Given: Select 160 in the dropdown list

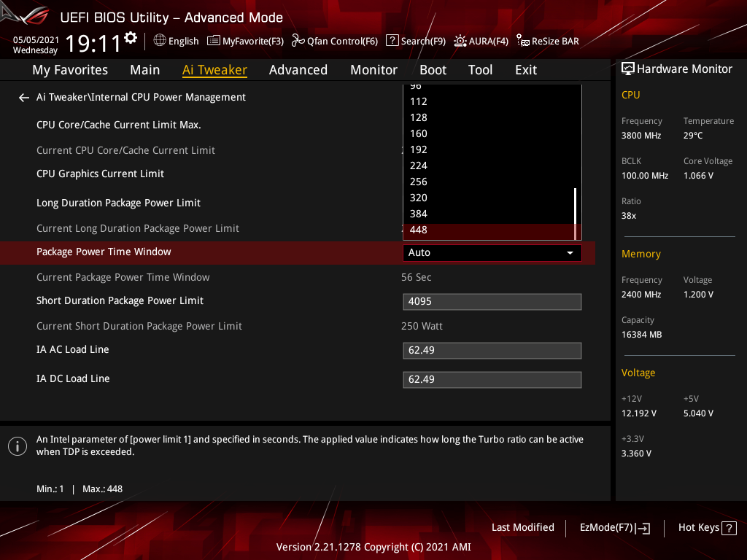Looking at the screenshot, I should point(489,134).
